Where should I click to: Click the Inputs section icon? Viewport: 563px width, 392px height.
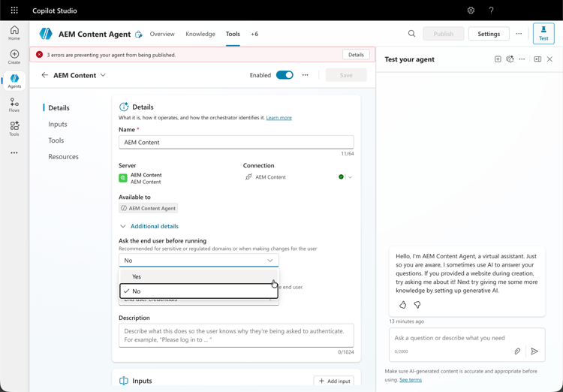pos(124,381)
